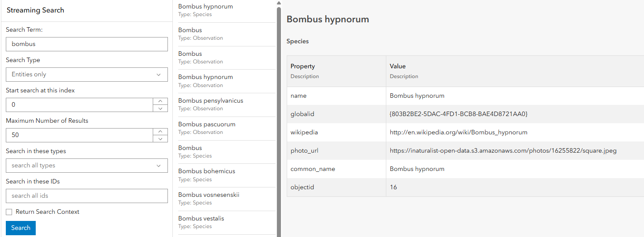Increase Maximum Number of Results with up arrow
Image resolution: width=644 pixels, height=237 pixels.
(160, 132)
